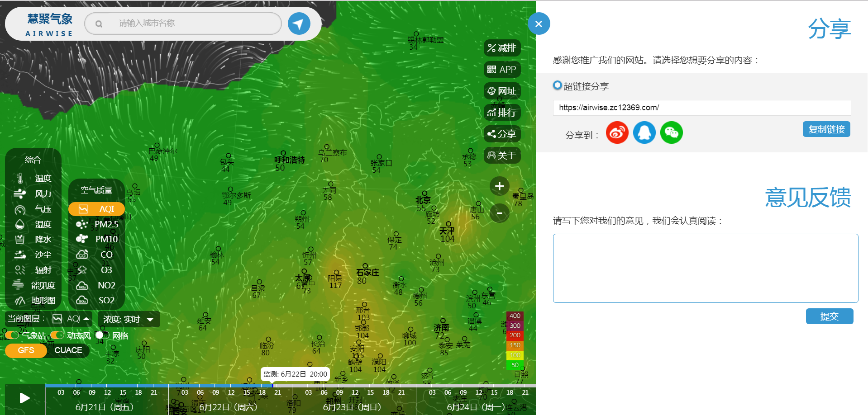Viewport: 868px width, 415px height.
Task: Click the city name search field
Action: click(183, 23)
